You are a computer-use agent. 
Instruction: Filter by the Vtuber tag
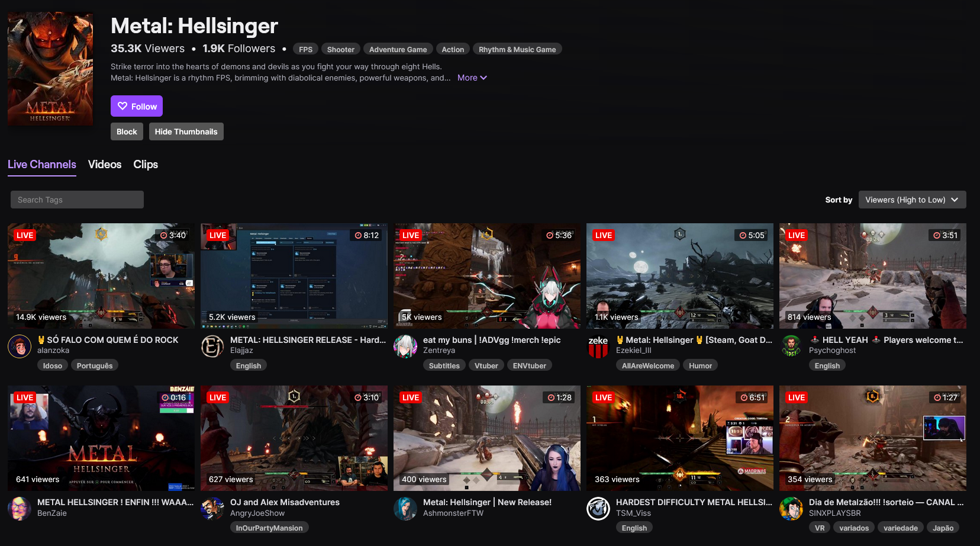[x=486, y=365]
